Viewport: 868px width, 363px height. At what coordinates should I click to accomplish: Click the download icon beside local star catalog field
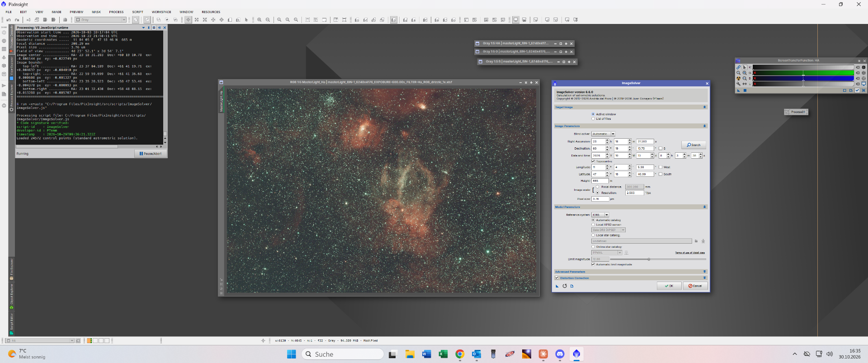[703, 241]
